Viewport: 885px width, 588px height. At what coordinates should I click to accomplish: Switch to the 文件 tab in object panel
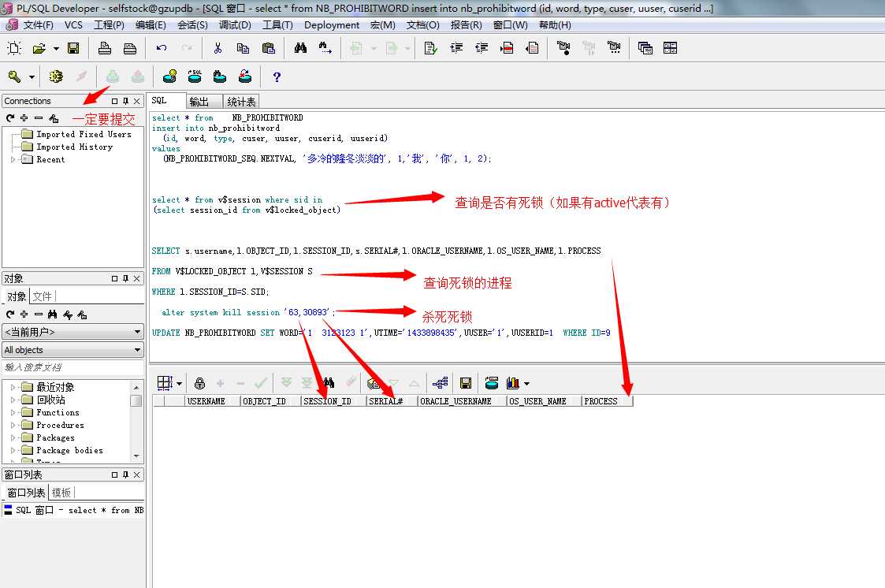coord(42,296)
